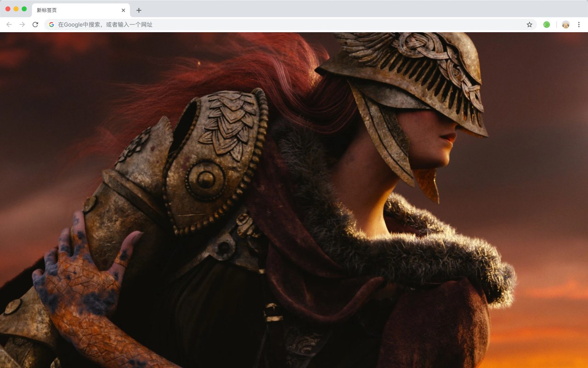588x368 pixels.
Task: Close the window with red button
Action: pyautogui.click(x=8, y=9)
